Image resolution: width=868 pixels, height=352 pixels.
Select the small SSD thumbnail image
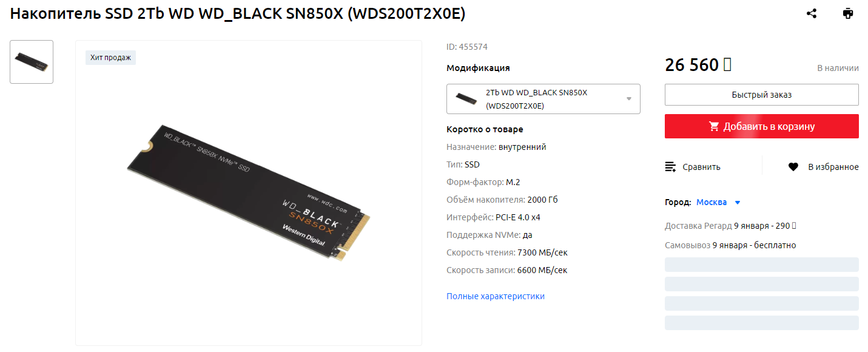[x=32, y=62]
